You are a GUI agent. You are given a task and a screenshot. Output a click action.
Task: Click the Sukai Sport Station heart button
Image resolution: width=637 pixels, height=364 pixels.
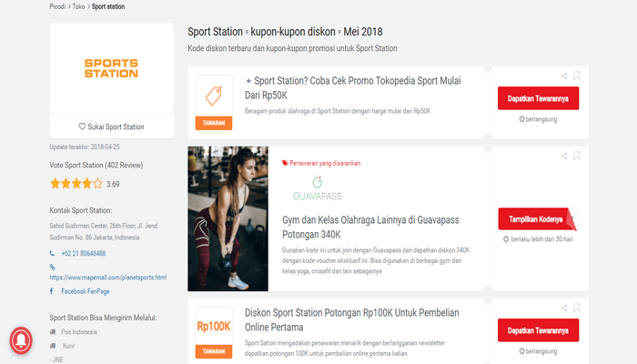click(111, 126)
